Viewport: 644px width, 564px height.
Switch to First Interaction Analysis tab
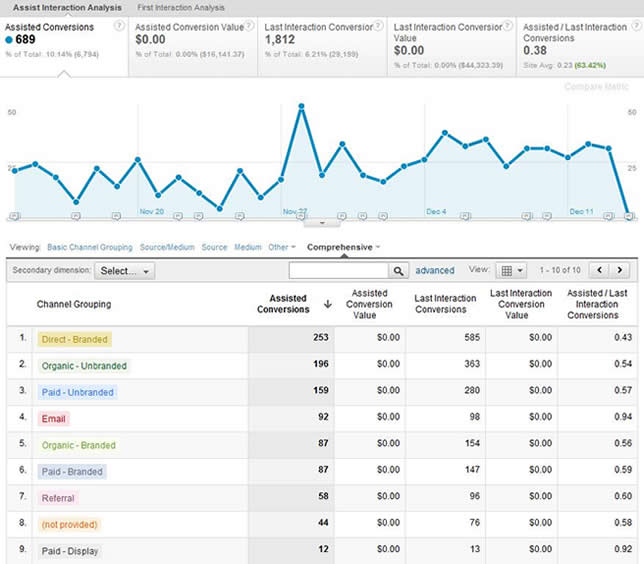[x=181, y=7]
